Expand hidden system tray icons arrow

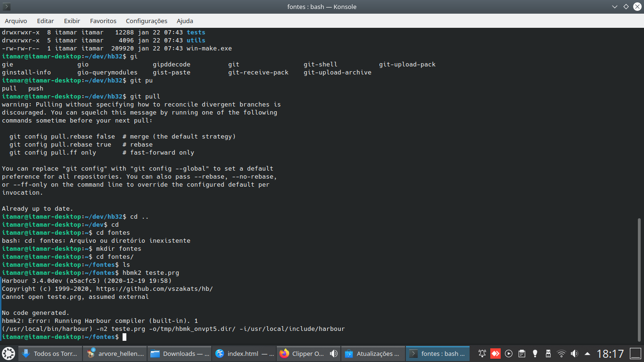(587, 354)
